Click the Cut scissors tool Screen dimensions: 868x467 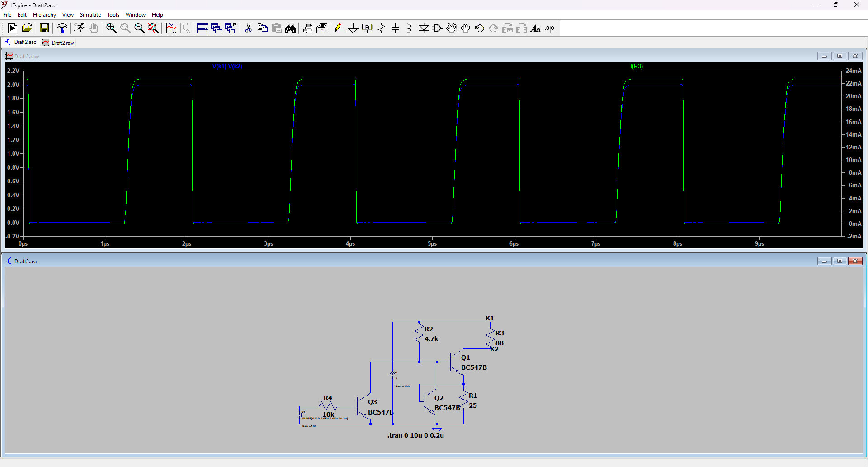coord(248,29)
